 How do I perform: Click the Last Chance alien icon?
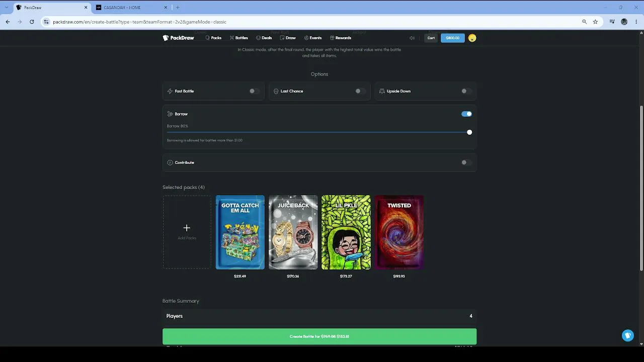click(276, 91)
